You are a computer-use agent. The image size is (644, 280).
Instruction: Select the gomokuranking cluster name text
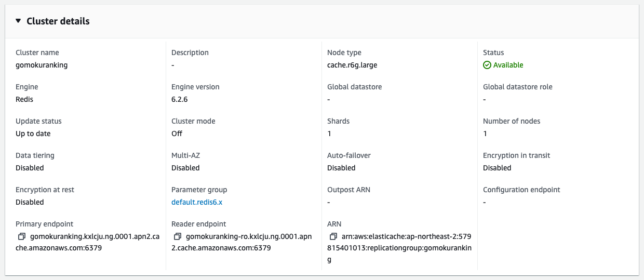pyautogui.click(x=42, y=65)
